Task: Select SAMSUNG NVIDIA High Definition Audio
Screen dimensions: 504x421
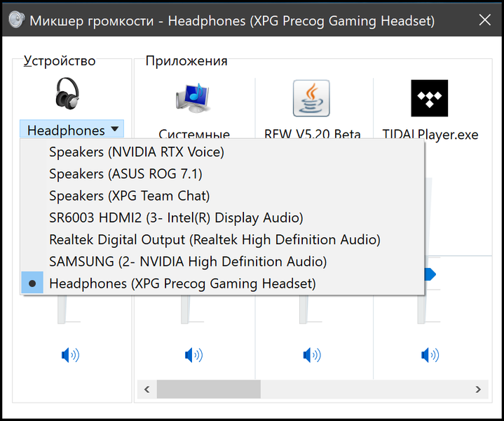Action: 222,261
